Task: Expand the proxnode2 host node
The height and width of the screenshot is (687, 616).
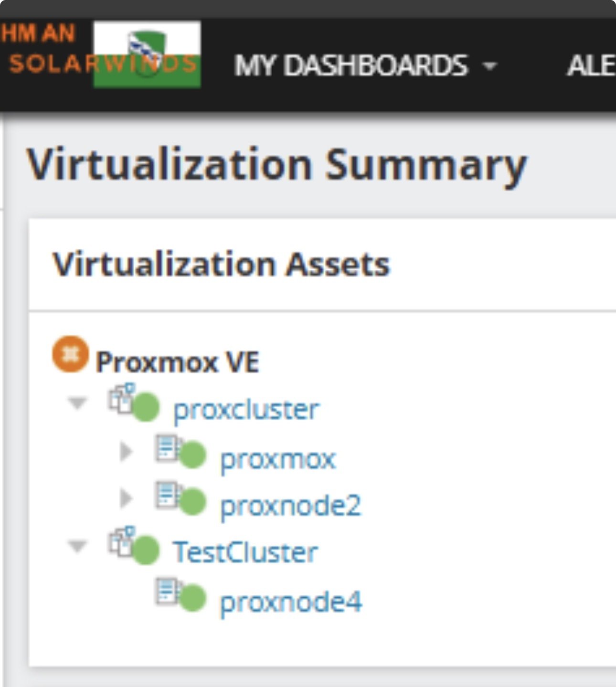Action: tap(126, 498)
